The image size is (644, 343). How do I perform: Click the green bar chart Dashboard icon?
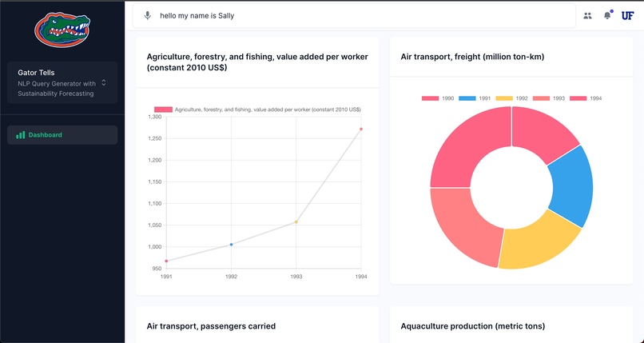tap(21, 135)
